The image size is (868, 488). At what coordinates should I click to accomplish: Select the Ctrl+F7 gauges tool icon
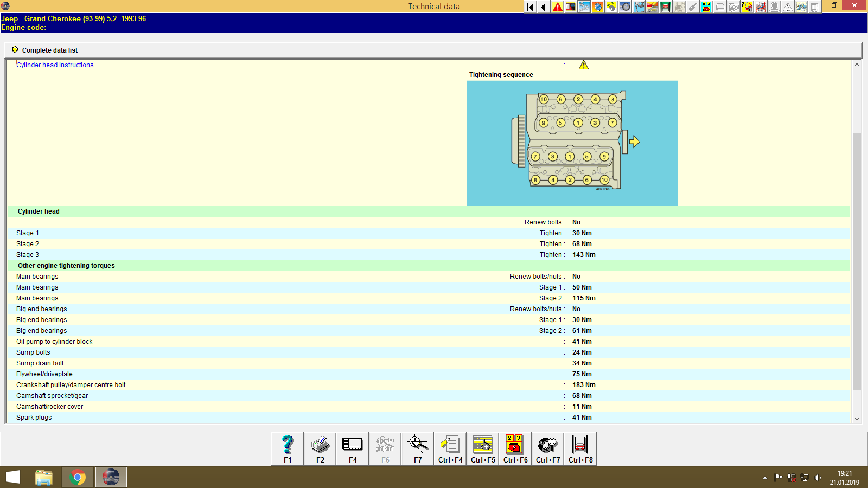(547, 448)
